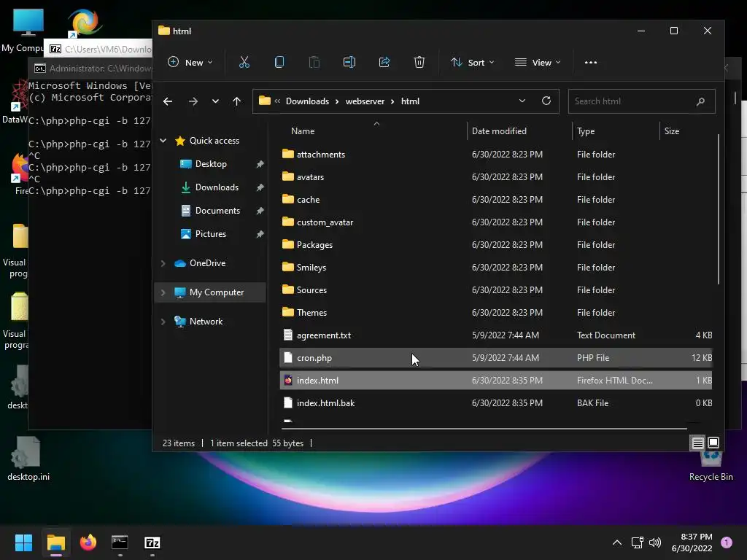The height and width of the screenshot is (560, 747).
Task: Select the desktop.ini icon on desktop
Action: [x=28, y=458]
